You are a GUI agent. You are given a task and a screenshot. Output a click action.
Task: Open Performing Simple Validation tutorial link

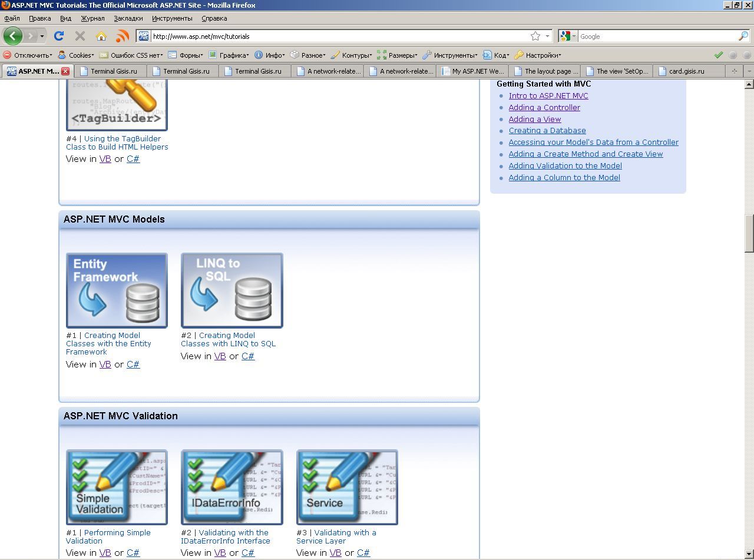point(108,536)
